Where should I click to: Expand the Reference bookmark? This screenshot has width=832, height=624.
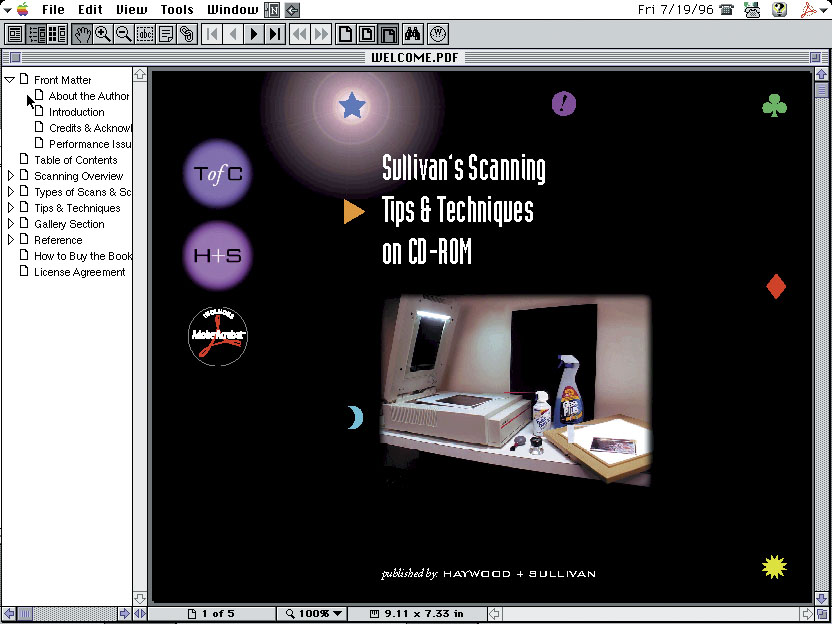[x=10, y=239]
